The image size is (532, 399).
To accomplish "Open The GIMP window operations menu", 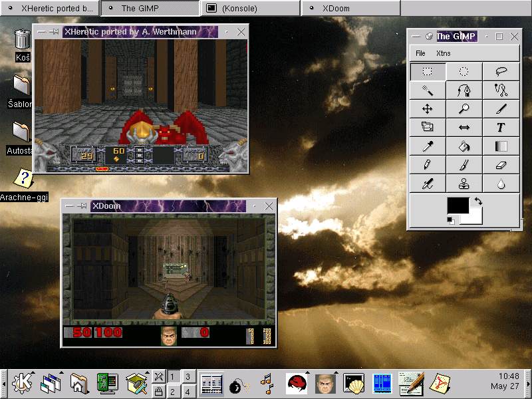I will click(x=416, y=37).
